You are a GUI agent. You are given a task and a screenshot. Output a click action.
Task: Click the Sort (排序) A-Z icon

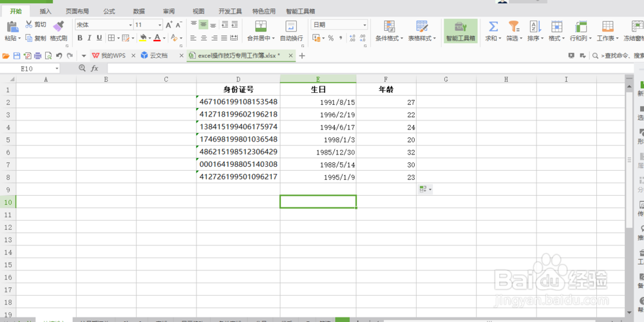(535, 26)
